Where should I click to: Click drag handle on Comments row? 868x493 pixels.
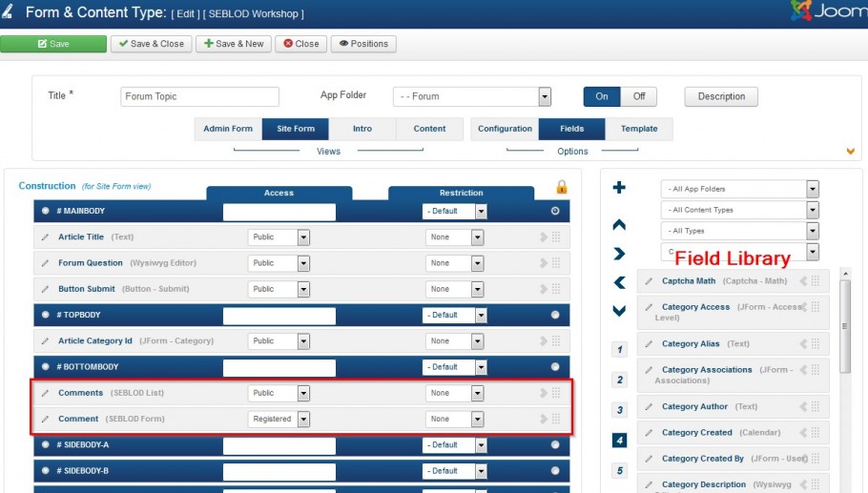[556, 393]
